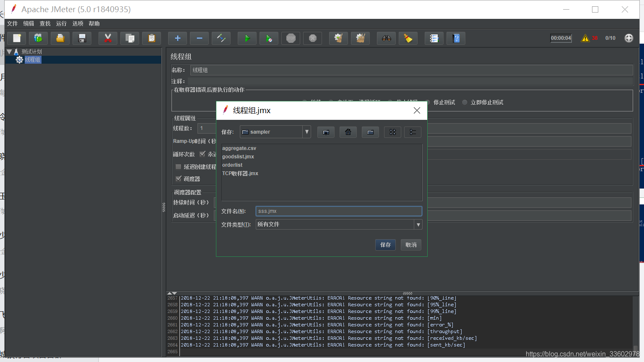Click the New test plan toolbar icon
This screenshot has width=644, height=362.
pos(17,38)
